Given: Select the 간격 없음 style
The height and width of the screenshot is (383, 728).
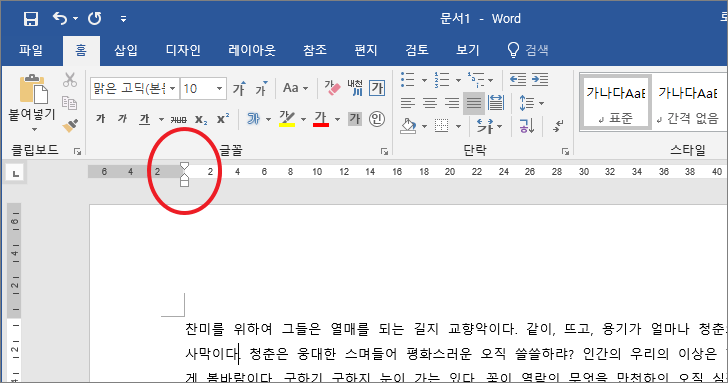Looking at the screenshot, I should (688, 102).
